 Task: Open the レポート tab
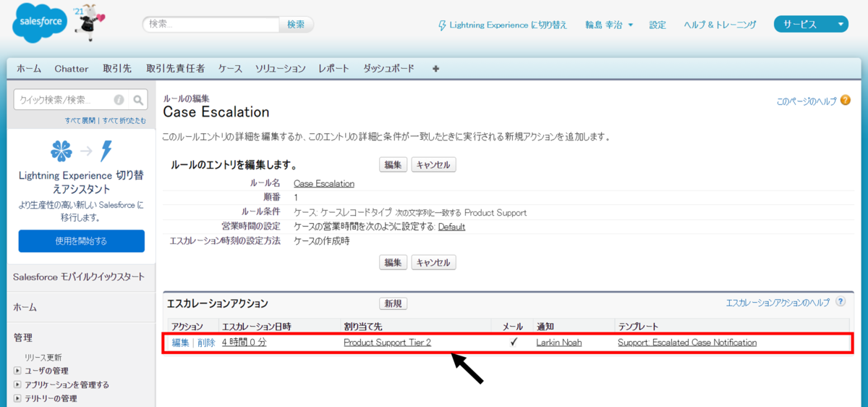click(x=334, y=69)
